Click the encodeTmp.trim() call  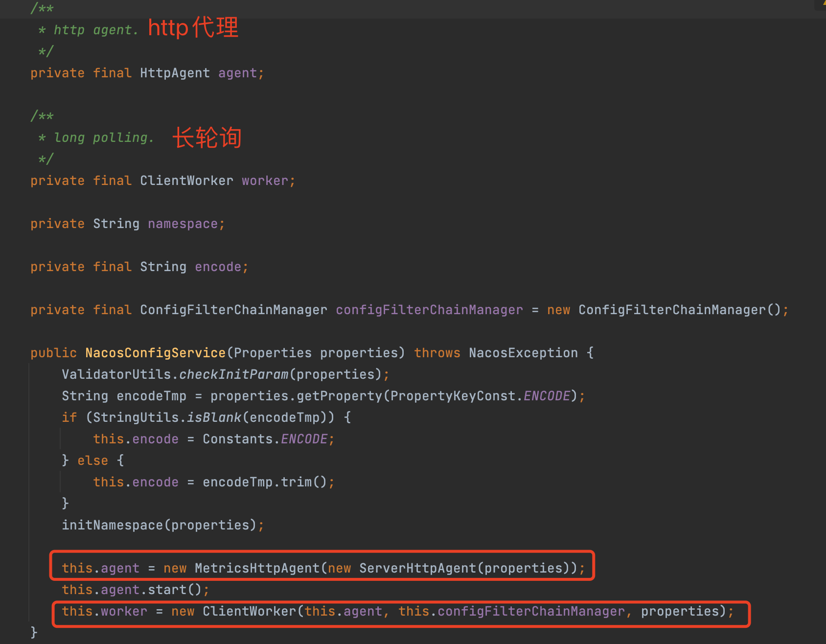click(265, 482)
